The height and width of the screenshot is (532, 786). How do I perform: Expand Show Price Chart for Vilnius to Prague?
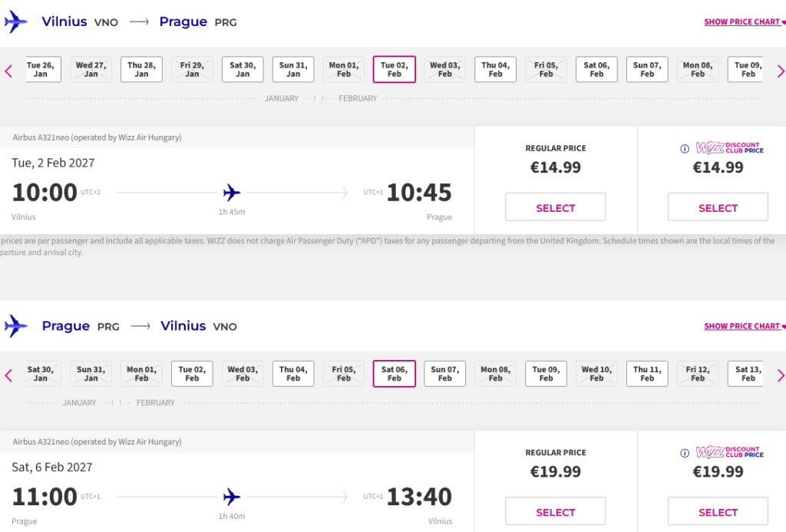(x=745, y=22)
